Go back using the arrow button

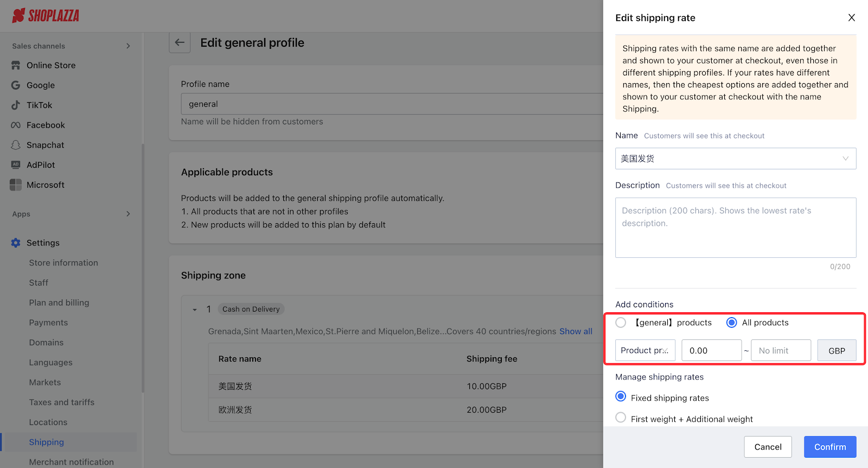[x=180, y=42]
